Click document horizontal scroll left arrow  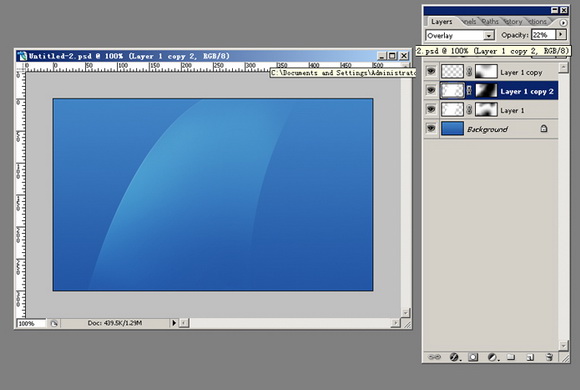(x=184, y=323)
